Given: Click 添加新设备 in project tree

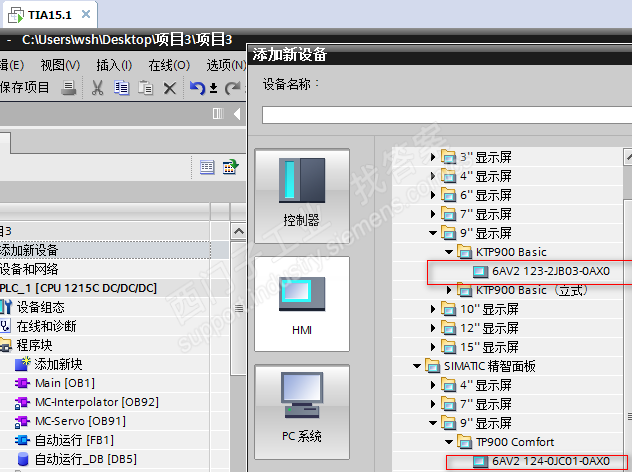Looking at the screenshot, I should 29,250.
